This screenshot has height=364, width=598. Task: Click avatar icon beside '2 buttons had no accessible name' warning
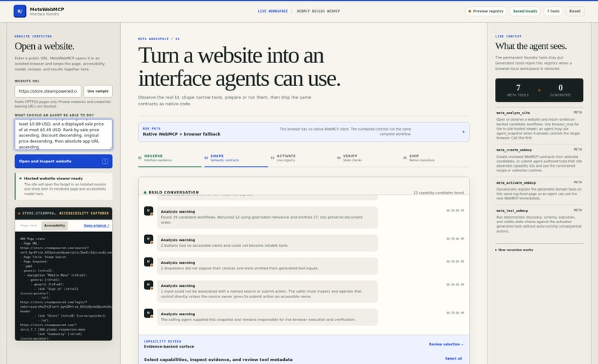pos(148,239)
